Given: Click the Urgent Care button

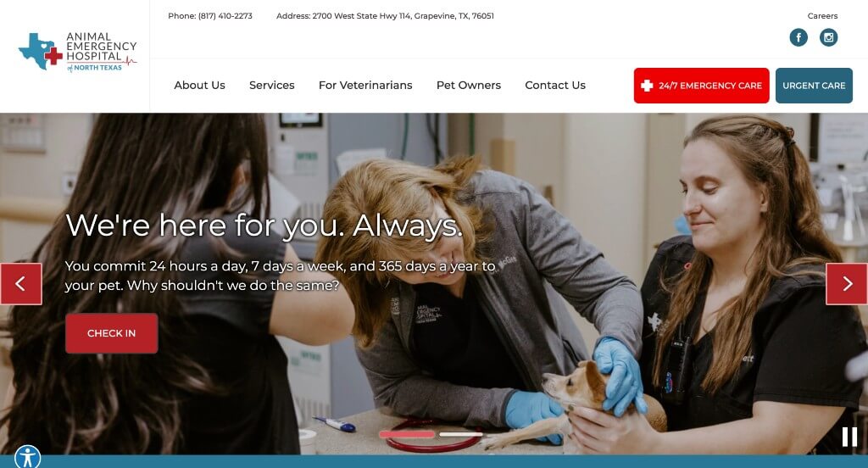Looking at the screenshot, I should (x=814, y=86).
